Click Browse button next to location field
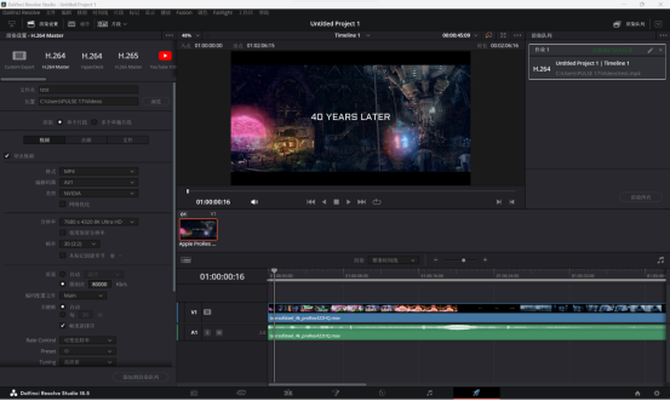Screen dimensions: 670x401 (x=156, y=101)
